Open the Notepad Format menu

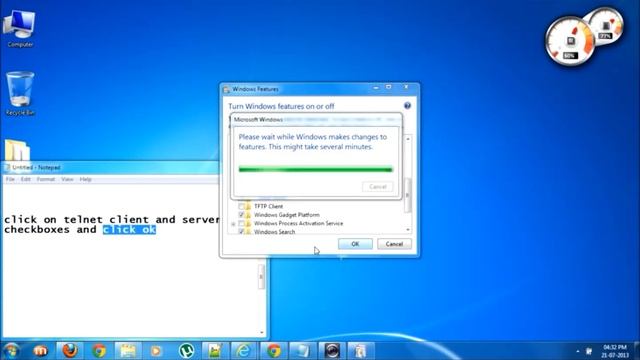coord(46,179)
